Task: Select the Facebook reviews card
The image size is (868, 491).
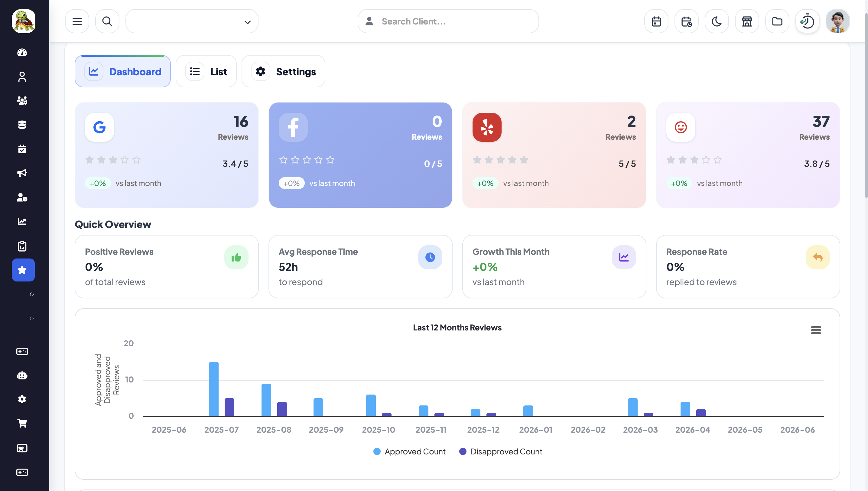Action: [360, 155]
